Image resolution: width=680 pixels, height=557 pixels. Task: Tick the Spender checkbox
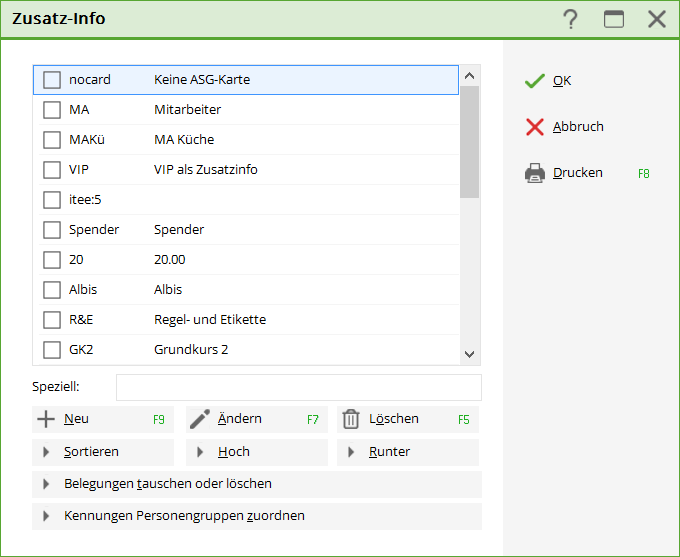pyautogui.click(x=52, y=230)
